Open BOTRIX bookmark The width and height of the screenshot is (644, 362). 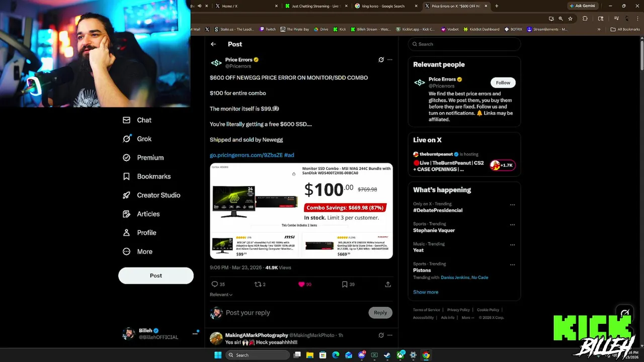(513, 29)
